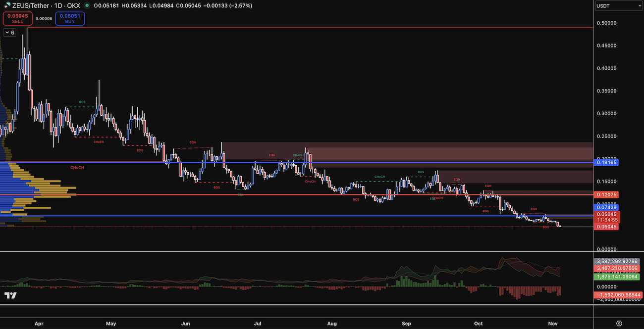The image size is (644, 329).
Task: Open the USDT currency dropdown
Action: coord(618,6)
